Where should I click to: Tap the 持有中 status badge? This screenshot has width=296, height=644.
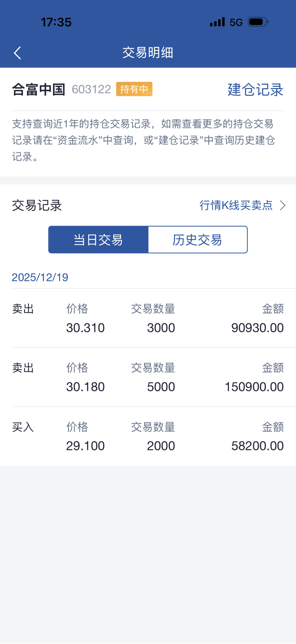pyautogui.click(x=134, y=89)
